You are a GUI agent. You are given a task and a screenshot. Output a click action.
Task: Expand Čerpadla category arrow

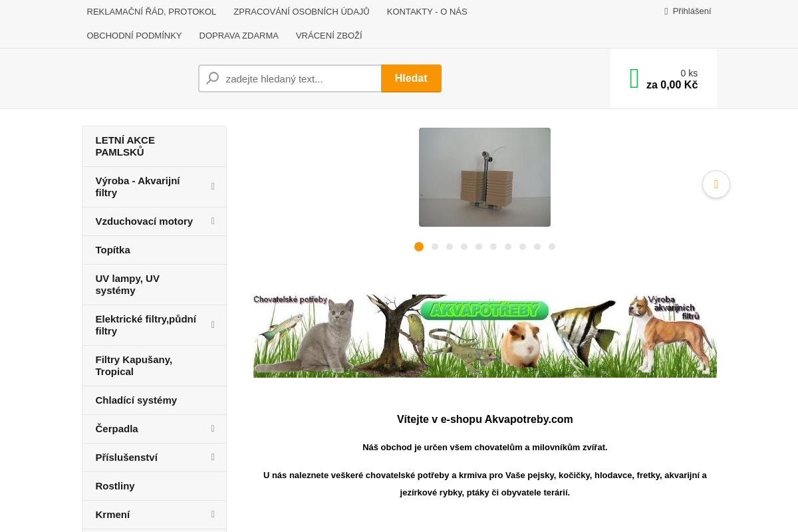click(x=213, y=428)
